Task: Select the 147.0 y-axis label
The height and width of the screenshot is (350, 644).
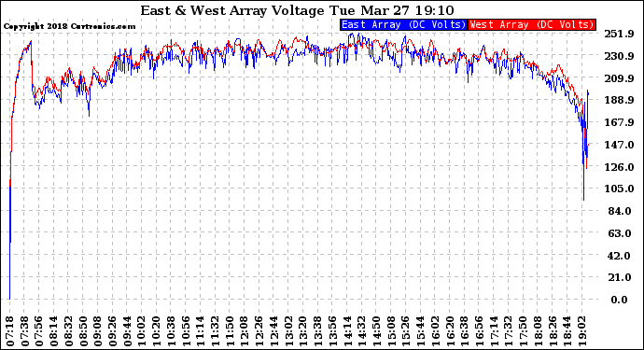Action: pos(619,145)
